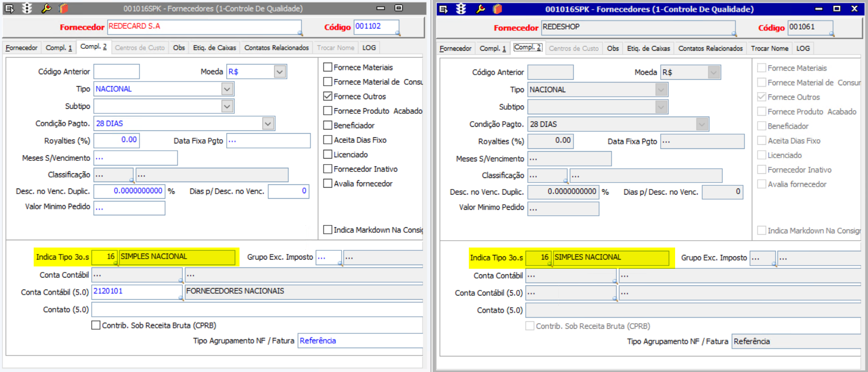The width and height of the screenshot is (868, 372).
Task: Click Conta Contábil (5.0) lookup icon in REDESHOP window
Action: (x=615, y=299)
